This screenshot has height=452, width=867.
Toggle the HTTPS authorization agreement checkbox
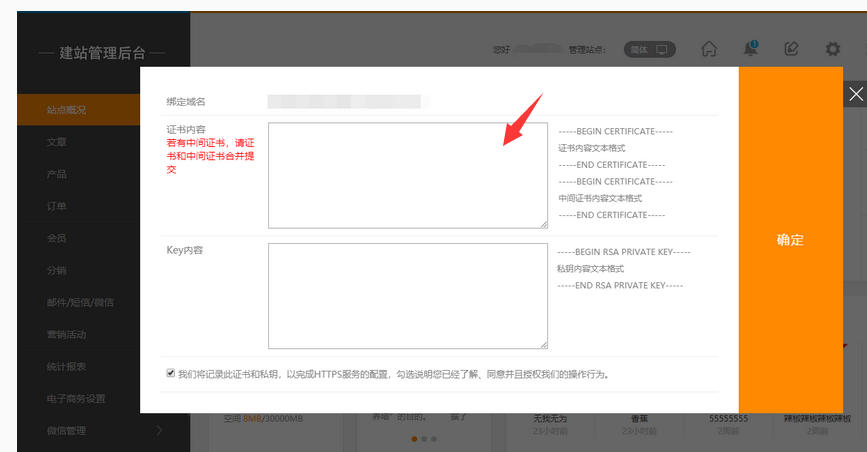[171, 373]
